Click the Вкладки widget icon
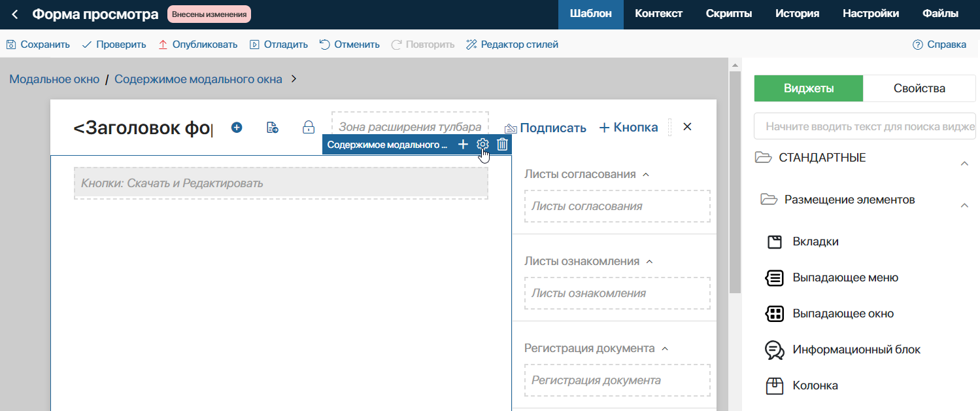The width and height of the screenshot is (980, 411). [x=775, y=241]
